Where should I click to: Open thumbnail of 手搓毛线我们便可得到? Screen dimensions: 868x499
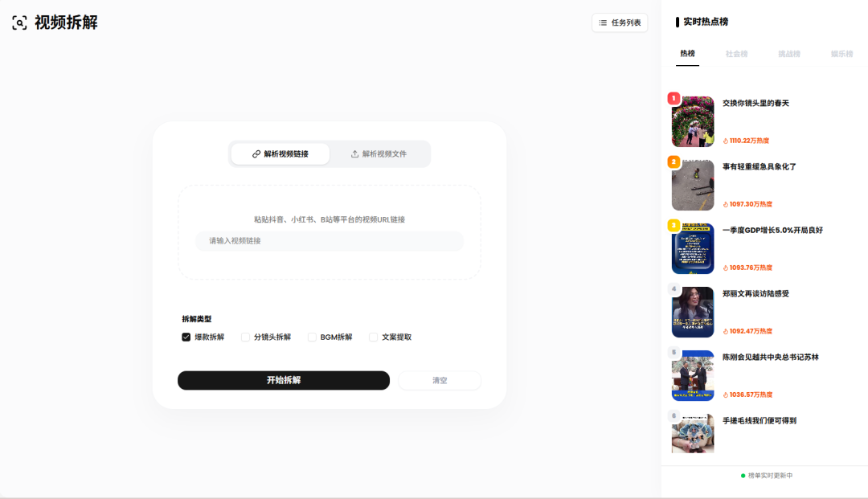(693, 434)
